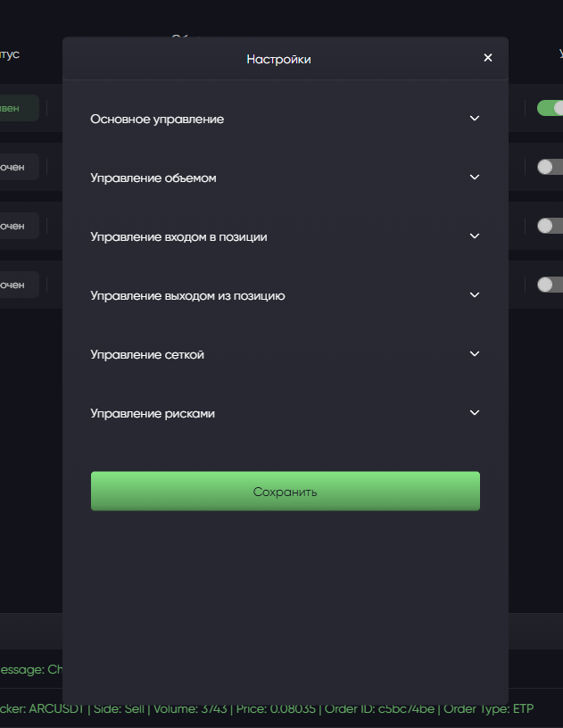Close the Настройки dialog with the X
563x728 pixels.
pyautogui.click(x=488, y=58)
